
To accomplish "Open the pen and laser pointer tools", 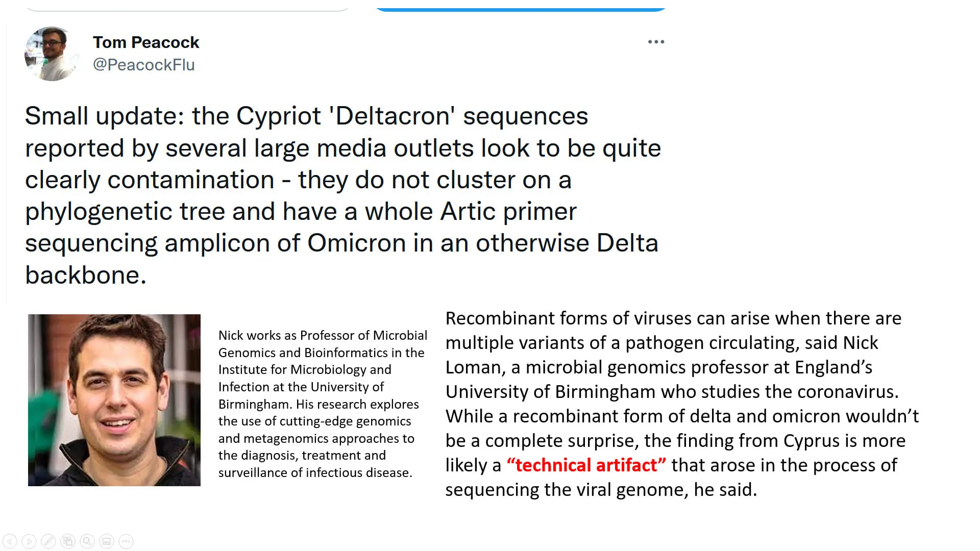I will [48, 541].
